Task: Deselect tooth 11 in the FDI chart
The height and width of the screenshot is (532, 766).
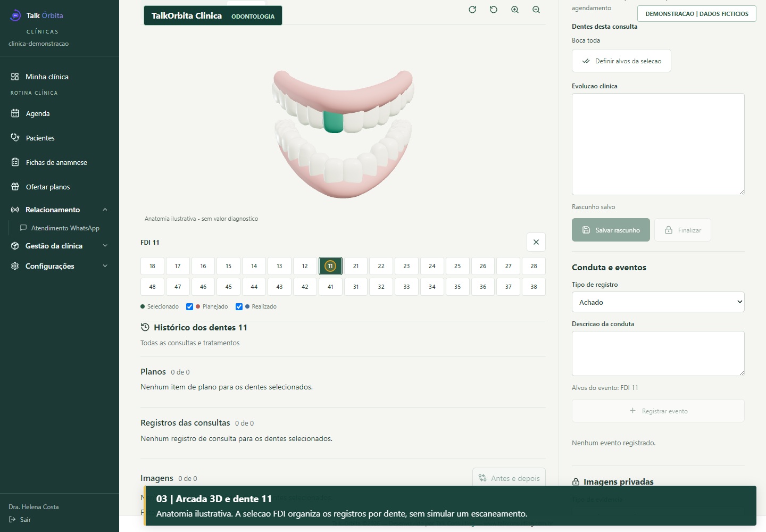Action: point(330,266)
